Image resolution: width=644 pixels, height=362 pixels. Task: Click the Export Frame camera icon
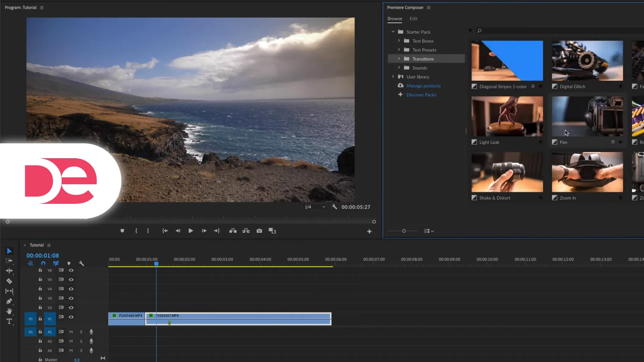tap(259, 231)
